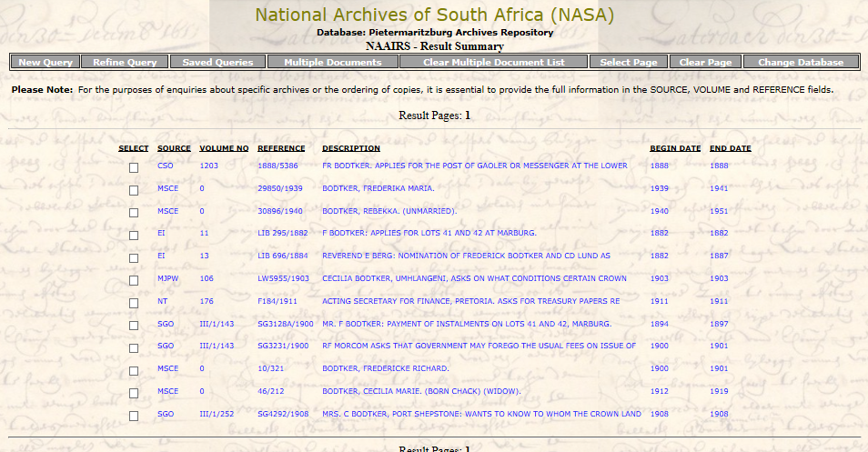Click the END DATE column header
The width and height of the screenshot is (868, 452).
pyautogui.click(x=731, y=148)
